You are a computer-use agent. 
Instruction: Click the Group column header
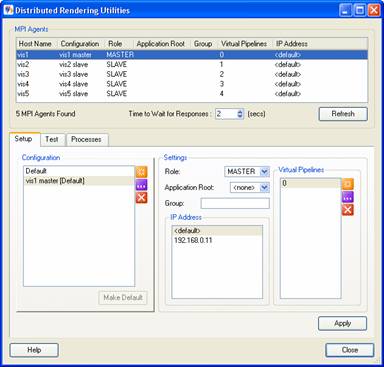point(205,44)
